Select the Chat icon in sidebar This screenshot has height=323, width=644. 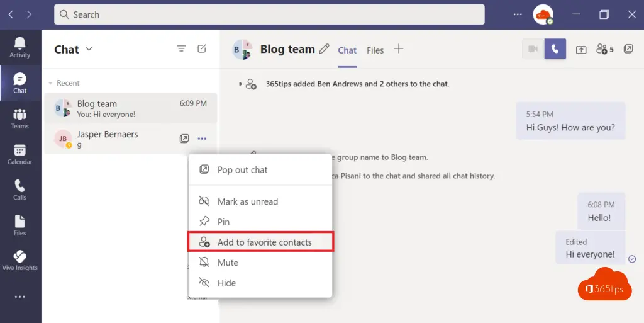coord(19,83)
